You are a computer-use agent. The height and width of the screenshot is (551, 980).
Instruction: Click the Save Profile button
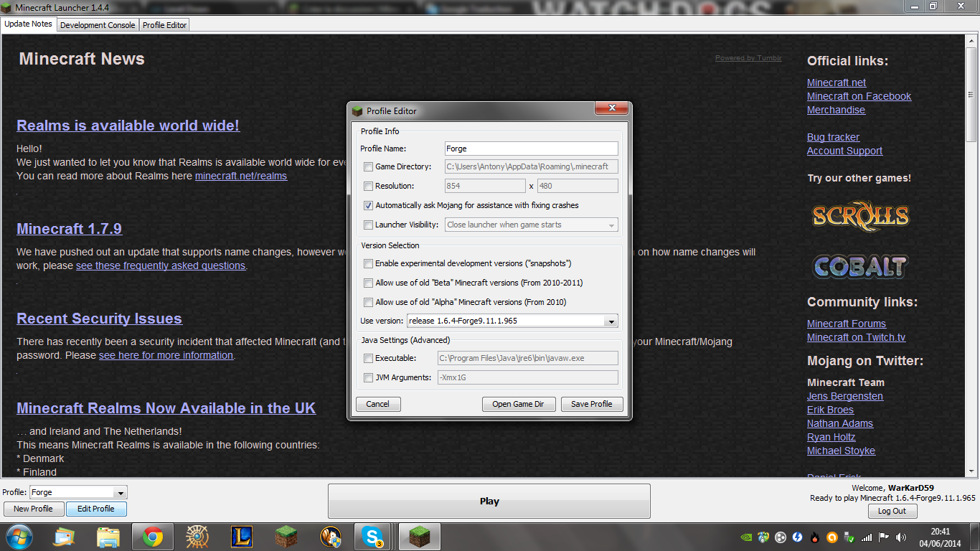592,404
